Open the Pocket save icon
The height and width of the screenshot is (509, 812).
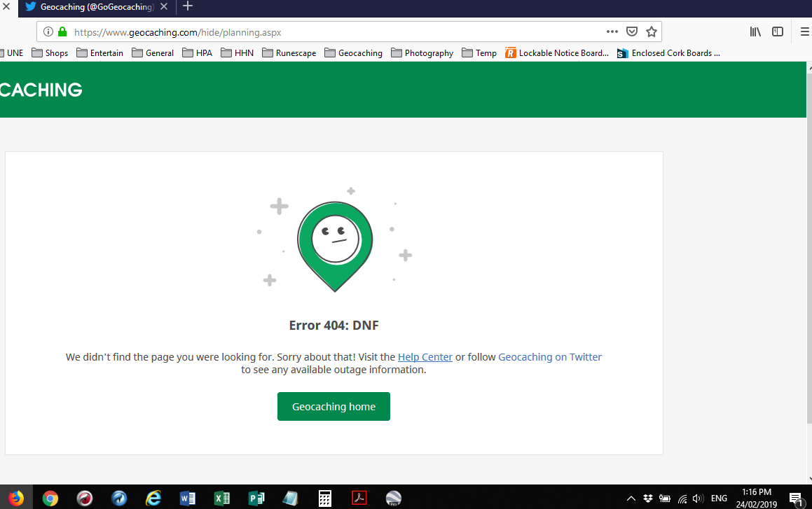(631, 32)
